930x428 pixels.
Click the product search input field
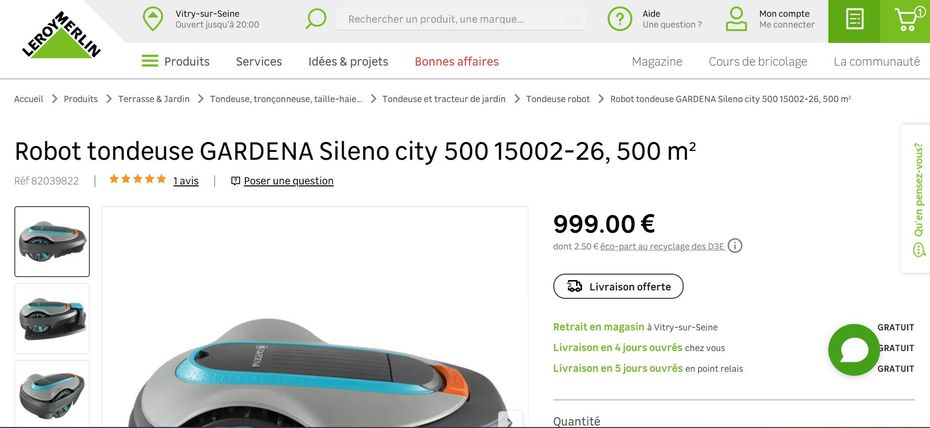[x=460, y=19]
